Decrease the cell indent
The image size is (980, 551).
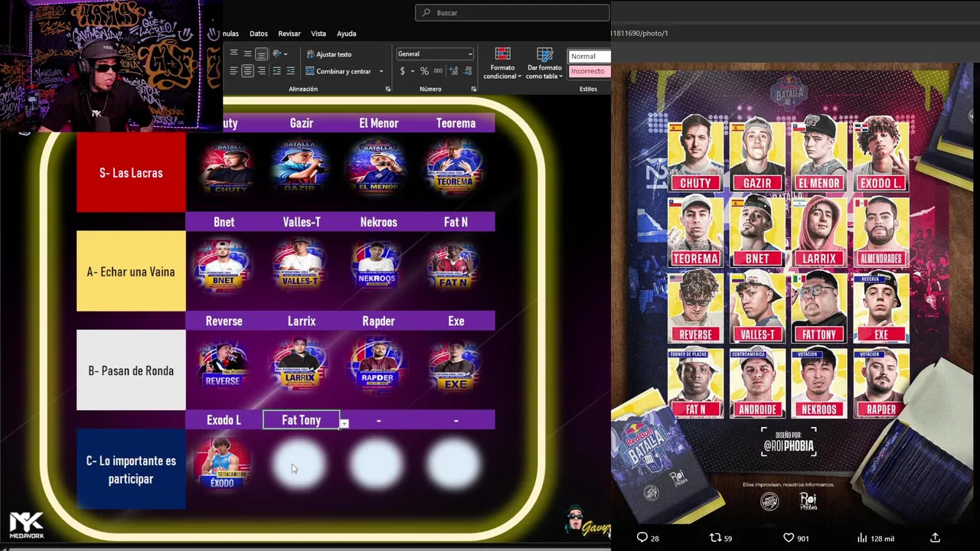[277, 70]
